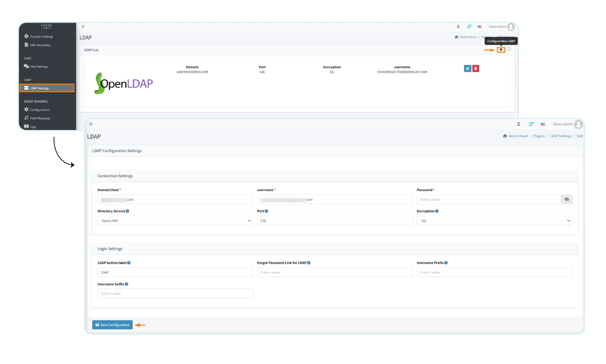Click the OpenLDAP logo image

[123, 83]
